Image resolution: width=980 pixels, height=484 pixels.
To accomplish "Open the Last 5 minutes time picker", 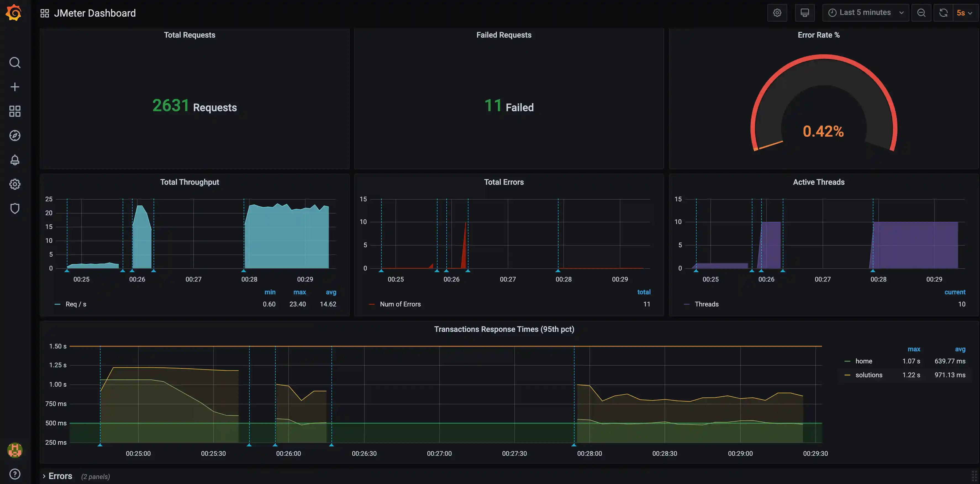I will (x=865, y=12).
